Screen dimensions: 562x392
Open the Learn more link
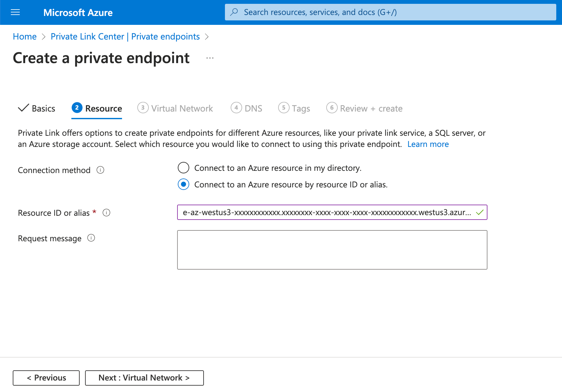point(428,144)
